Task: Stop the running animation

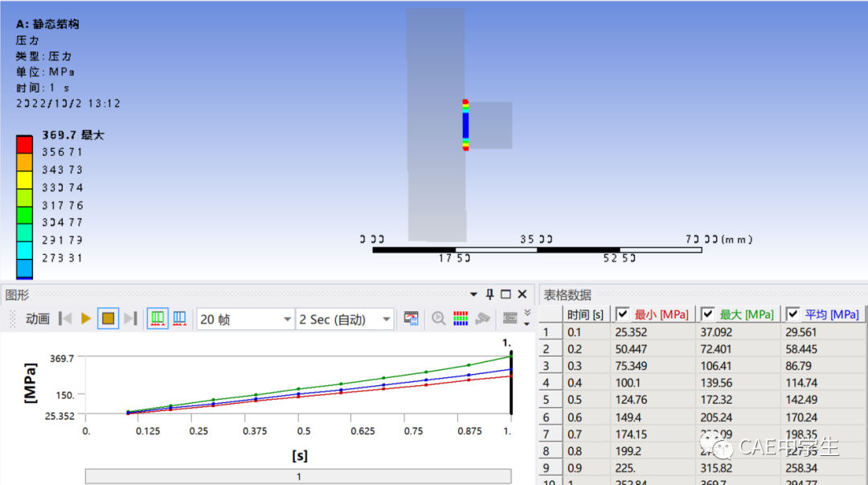Action: [107, 319]
